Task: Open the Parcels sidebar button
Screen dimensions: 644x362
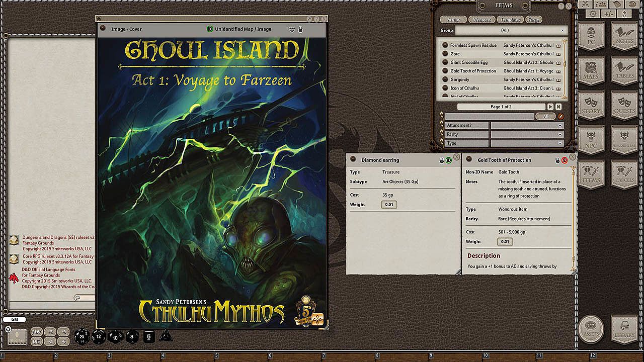Action: (624, 175)
